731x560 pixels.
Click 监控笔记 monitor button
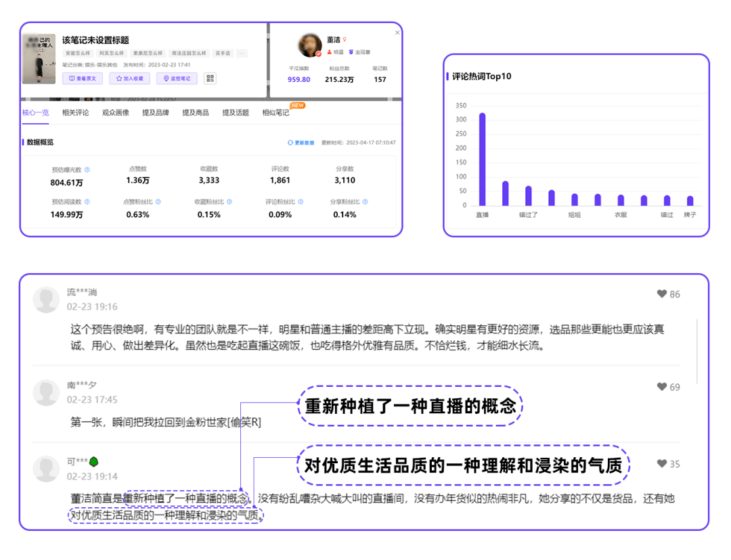point(177,78)
